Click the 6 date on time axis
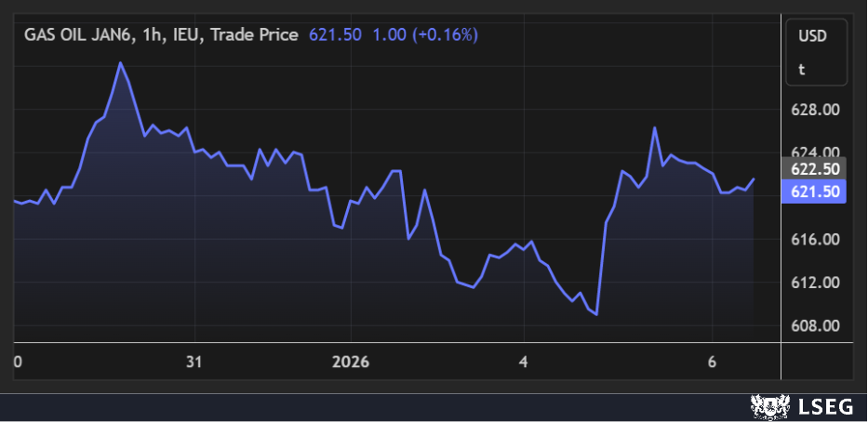868x422 pixels. pyautogui.click(x=712, y=362)
